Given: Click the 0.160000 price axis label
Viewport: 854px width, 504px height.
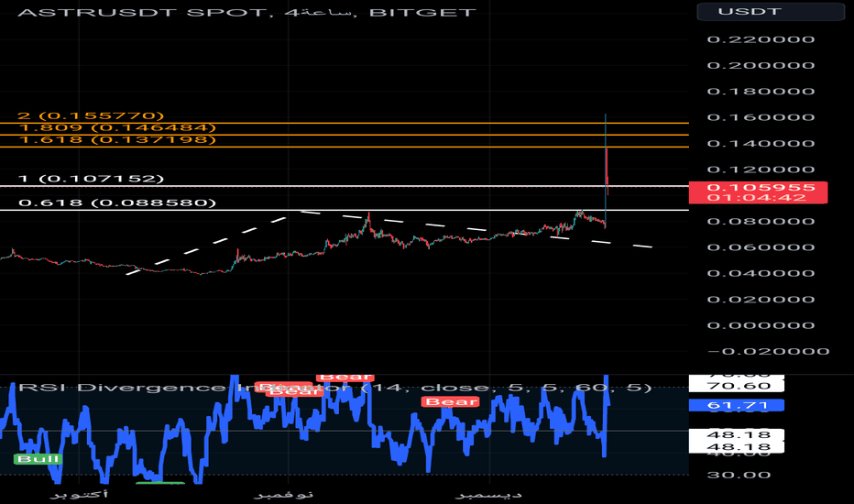Looking at the screenshot, I should tap(761, 117).
